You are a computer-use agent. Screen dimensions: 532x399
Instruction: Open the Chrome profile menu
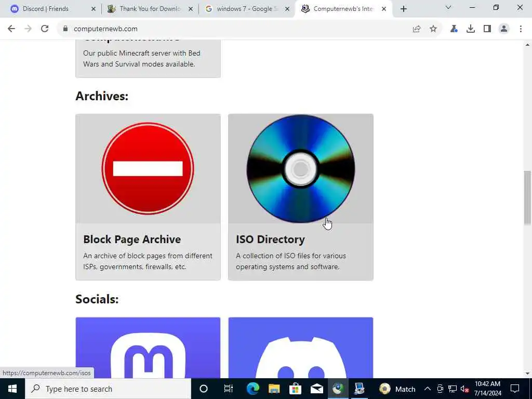click(504, 29)
